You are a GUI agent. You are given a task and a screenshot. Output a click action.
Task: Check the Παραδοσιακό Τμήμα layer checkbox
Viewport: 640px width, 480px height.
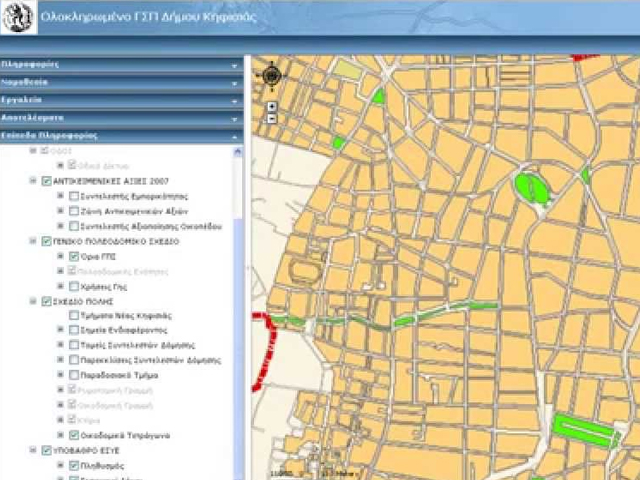(75, 375)
